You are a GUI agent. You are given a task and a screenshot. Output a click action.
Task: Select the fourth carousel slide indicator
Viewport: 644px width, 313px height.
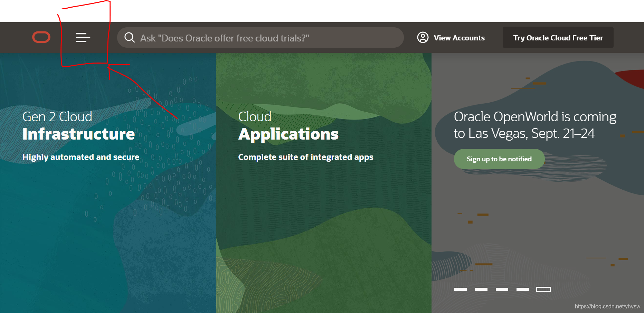[x=523, y=289]
